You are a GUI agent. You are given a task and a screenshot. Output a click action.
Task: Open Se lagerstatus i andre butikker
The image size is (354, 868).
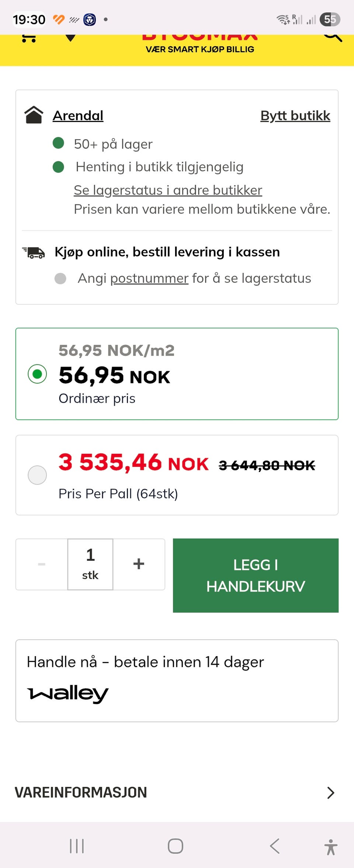(x=168, y=190)
